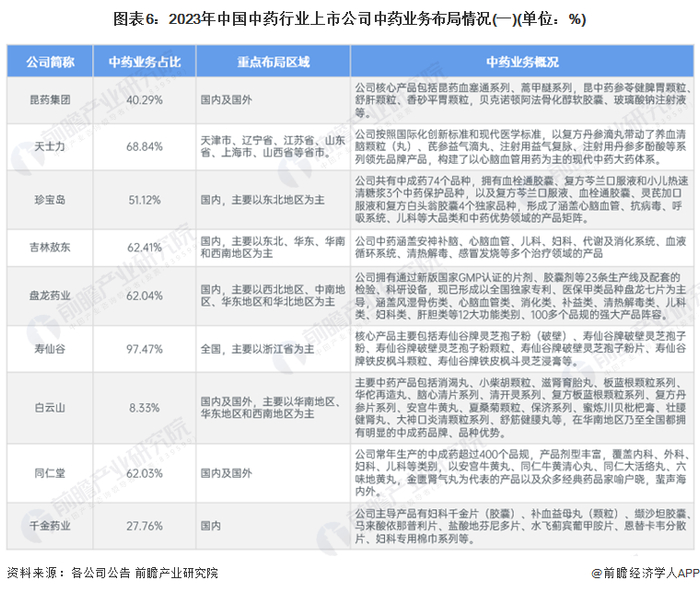
Task: Click region cell '国内，主要以西北地区、中南地区'
Action: [273, 296]
